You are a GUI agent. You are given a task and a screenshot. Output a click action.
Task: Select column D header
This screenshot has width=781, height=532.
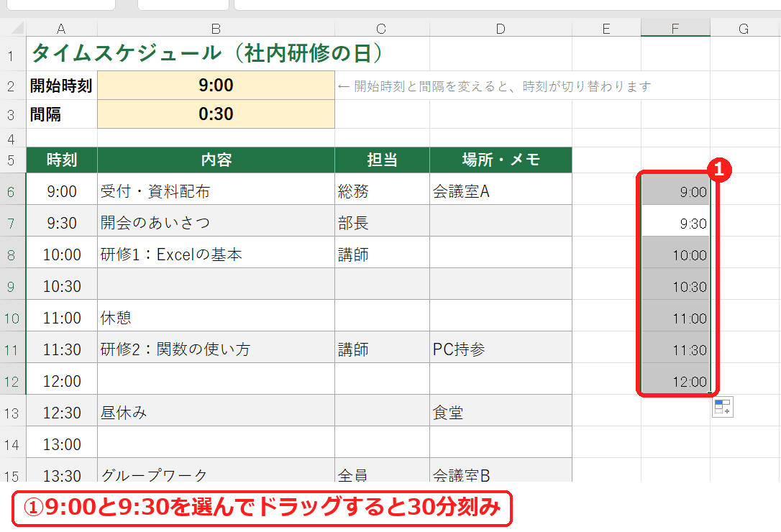point(501,28)
